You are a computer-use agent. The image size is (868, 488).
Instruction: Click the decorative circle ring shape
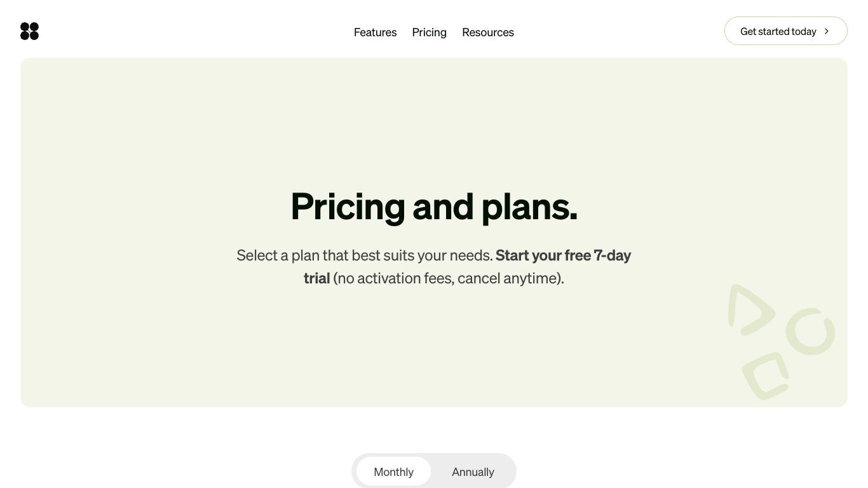point(810,331)
